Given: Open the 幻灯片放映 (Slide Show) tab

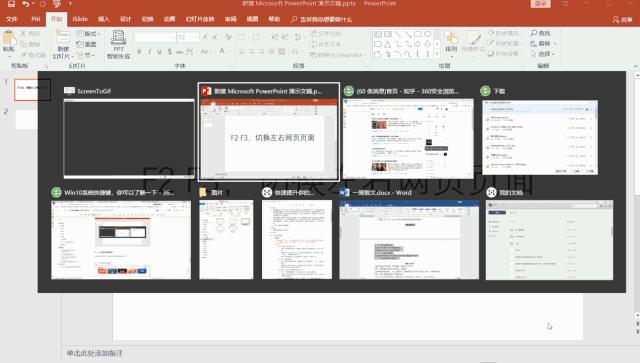Looking at the screenshot, I should click(200, 19).
